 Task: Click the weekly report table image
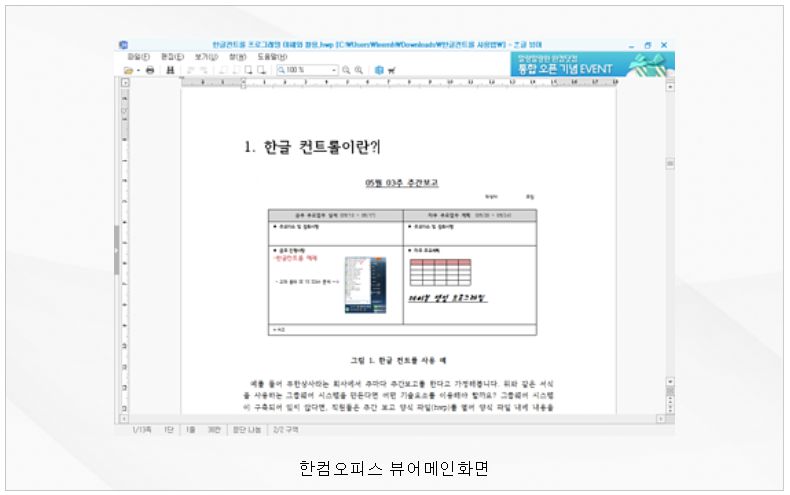coord(402,272)
